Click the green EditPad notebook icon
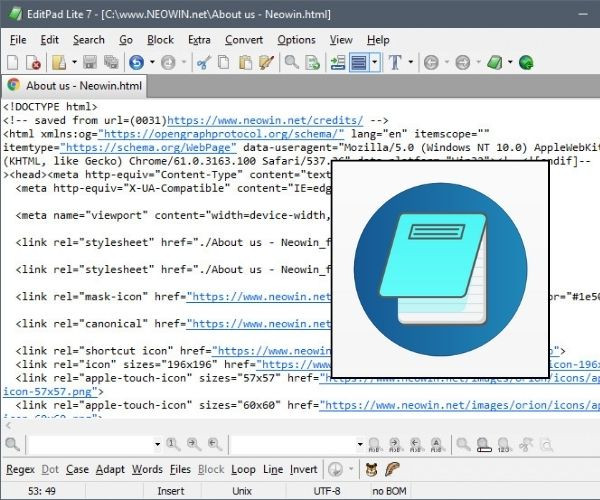 pyautogui.click(x=494, y=62)
